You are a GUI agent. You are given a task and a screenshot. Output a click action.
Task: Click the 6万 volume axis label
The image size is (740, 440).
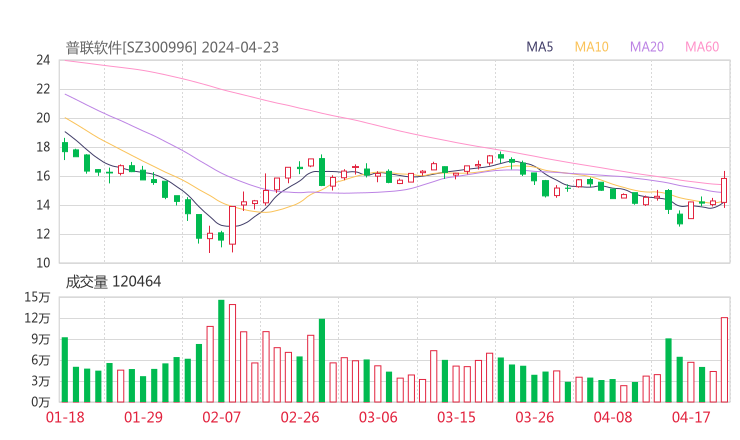(x=41, y=360)
